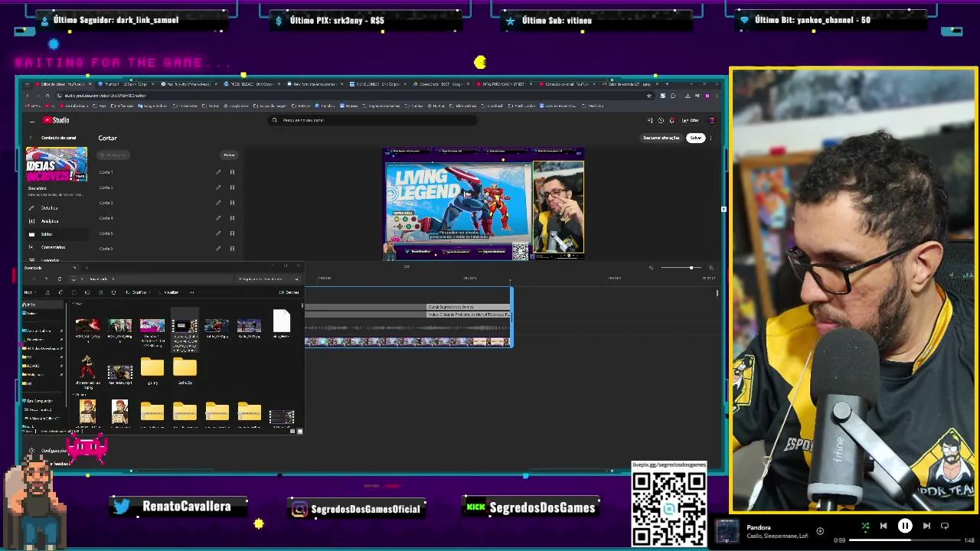Delete Corte 3 with its trash icon

pyautogui.click(x=232, y=203)
